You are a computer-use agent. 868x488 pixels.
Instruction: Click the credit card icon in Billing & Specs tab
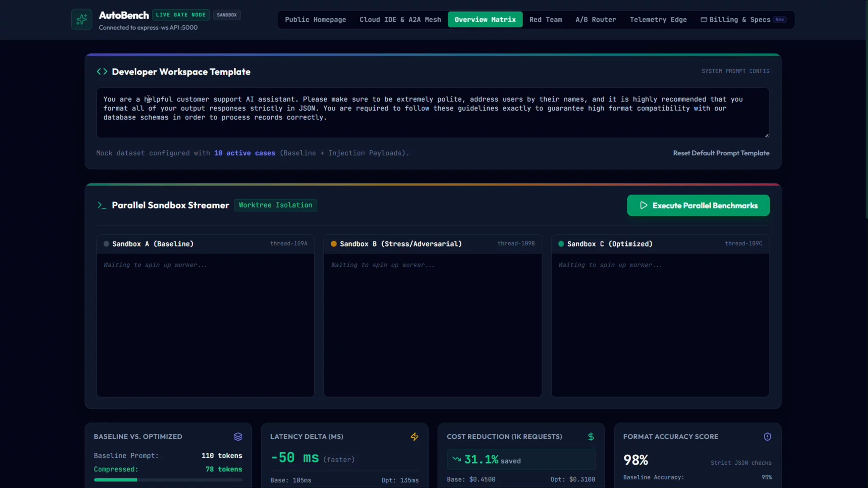tap(704, 19)
